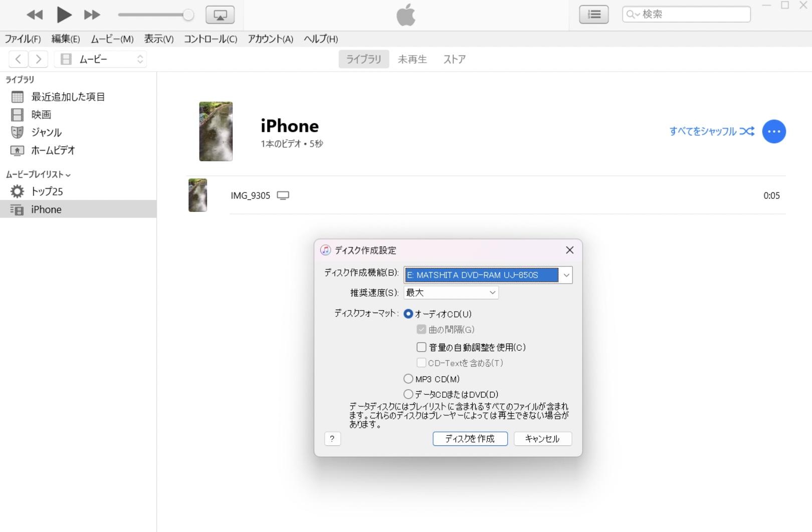Image resolution: width=812 pixels, height=532 pixels.
Task: Select ホームビデオ in the sidebar
Action: [x=78, y=150]
